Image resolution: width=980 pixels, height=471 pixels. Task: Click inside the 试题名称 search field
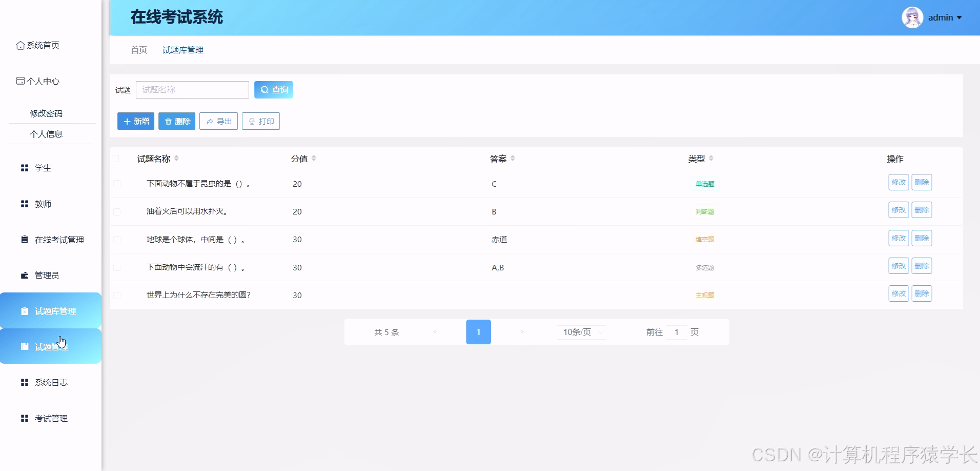(192, 89)
